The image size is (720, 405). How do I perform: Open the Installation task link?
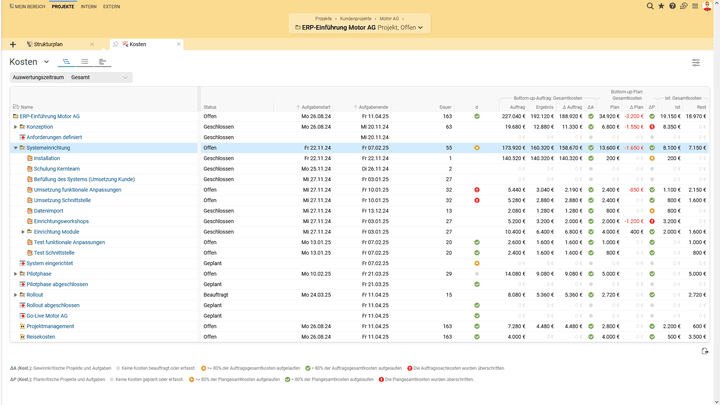tap(47, 158)
